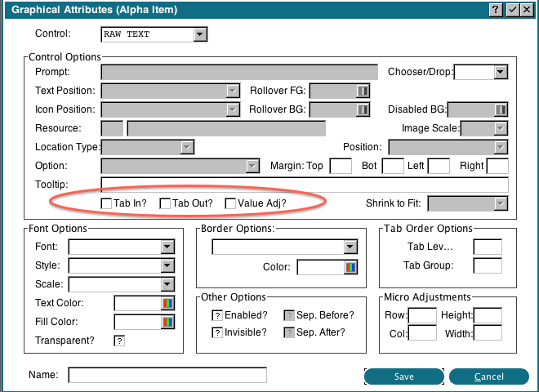The height and width of the screenshot is (392, 539).
Task: Toggle the Invisible? option checkbox
Action: point(217,332)
